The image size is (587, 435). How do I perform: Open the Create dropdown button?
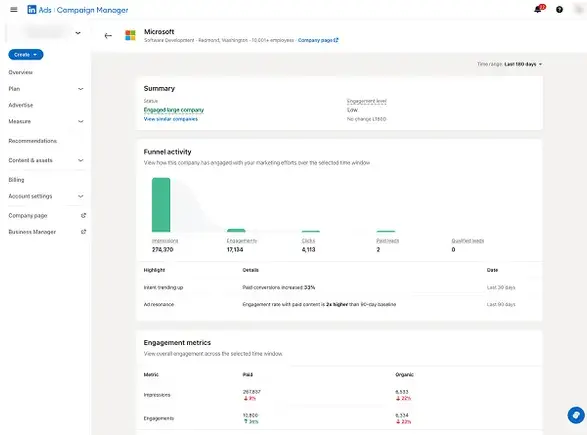[26, 55]
